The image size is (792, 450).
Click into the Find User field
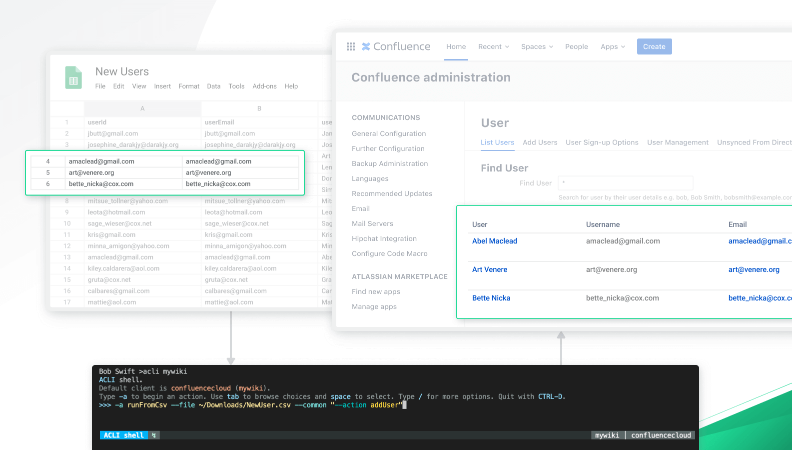[x=625, y=183]
